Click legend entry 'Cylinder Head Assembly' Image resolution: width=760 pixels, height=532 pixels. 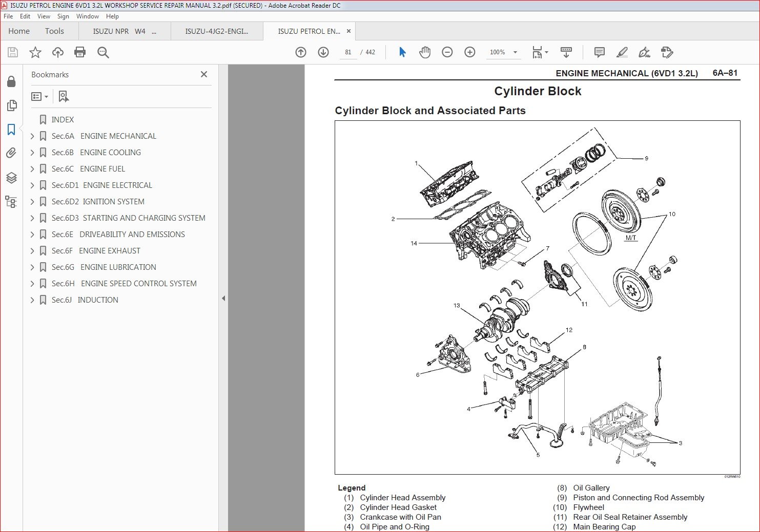(403, 498)
